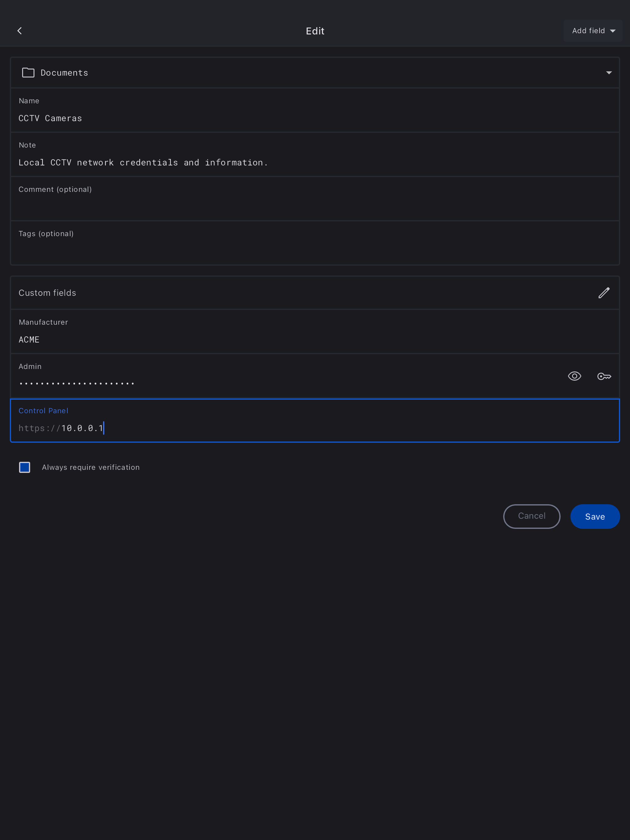Click the Always require verification label
This screenshot has height=840, width=630.
pyautogui.click(x=91, y=467)
